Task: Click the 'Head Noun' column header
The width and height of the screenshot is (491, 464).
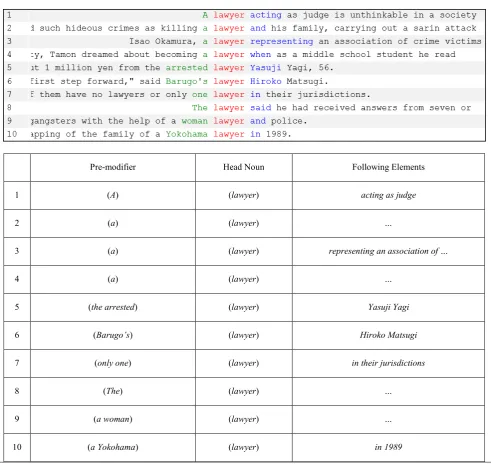Action: point(244,167)
